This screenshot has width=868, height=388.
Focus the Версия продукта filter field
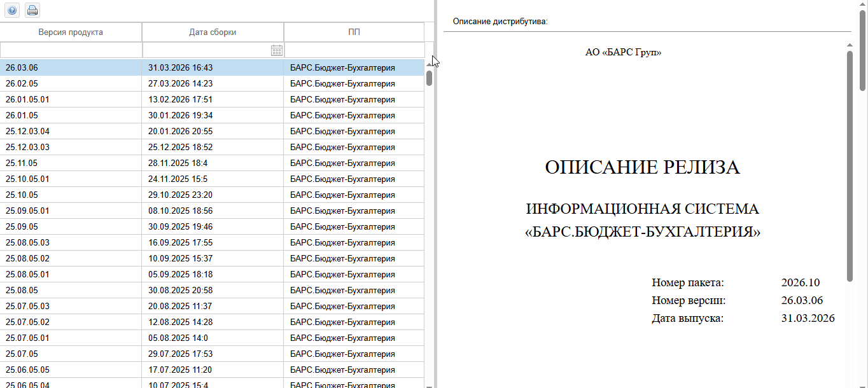[71, 50]
